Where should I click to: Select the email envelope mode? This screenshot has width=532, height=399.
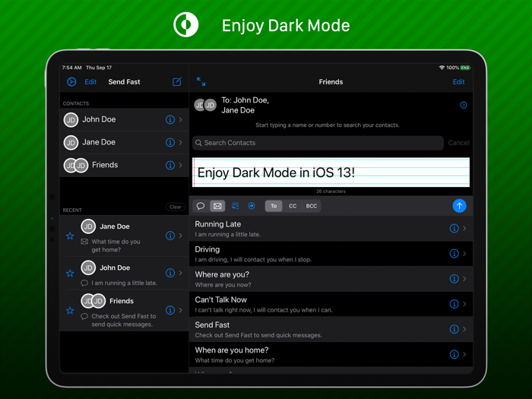click(x=217, y=206)
